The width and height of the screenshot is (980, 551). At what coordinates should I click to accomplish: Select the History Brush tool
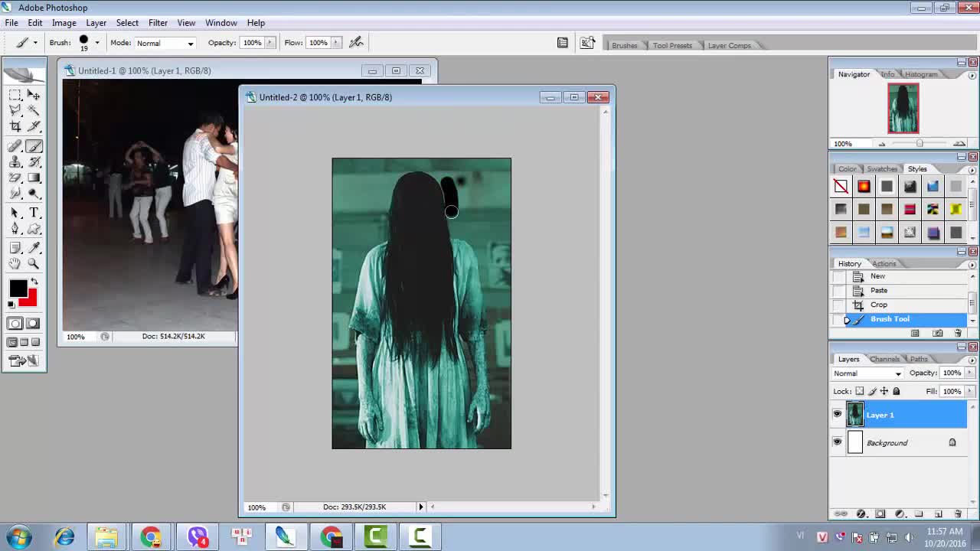(x=34, y=162)
